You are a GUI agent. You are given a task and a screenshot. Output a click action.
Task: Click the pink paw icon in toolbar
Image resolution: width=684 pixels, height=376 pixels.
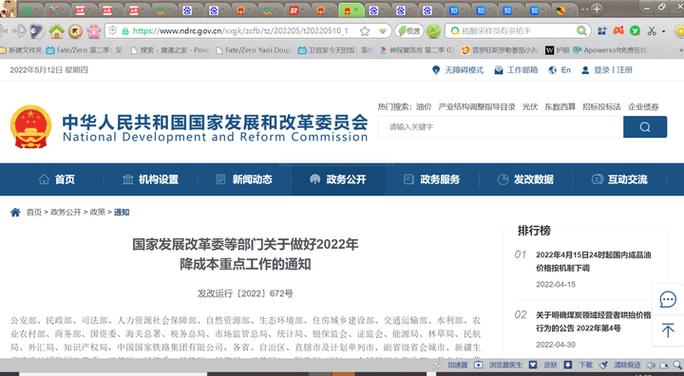[94, 31]
